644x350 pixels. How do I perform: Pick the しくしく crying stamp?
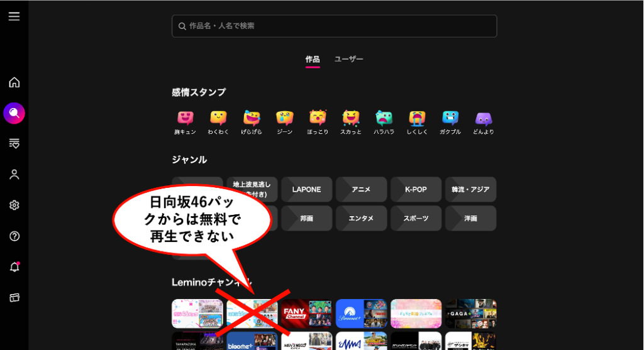point(417,122)
